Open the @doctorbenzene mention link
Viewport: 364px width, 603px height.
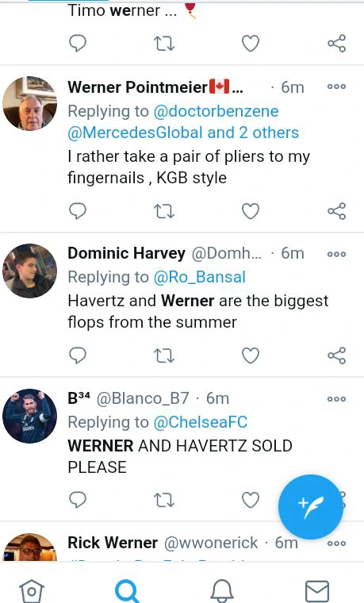point(216,112)
